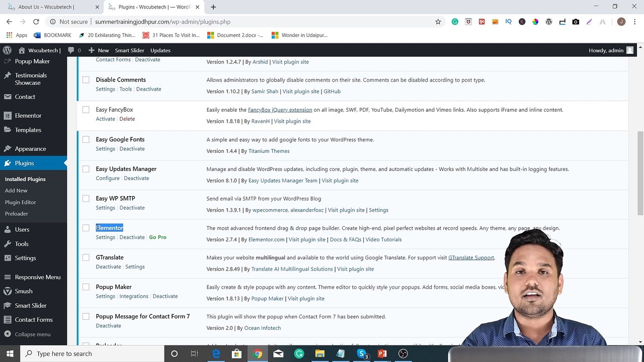Open PowerPoint from the taskbar
The width and height of the screenshot is (644, 362).
tap(382, 354)
